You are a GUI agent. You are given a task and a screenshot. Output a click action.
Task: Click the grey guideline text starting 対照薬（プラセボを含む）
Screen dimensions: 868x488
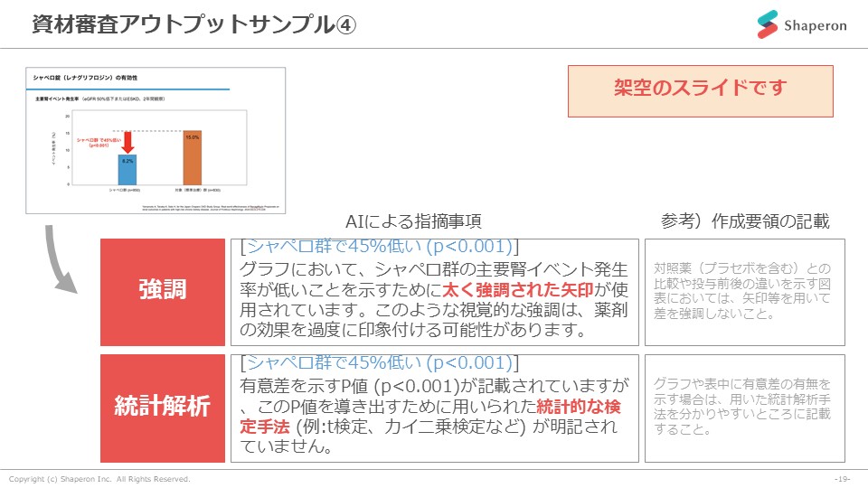[x=741, y=291]
